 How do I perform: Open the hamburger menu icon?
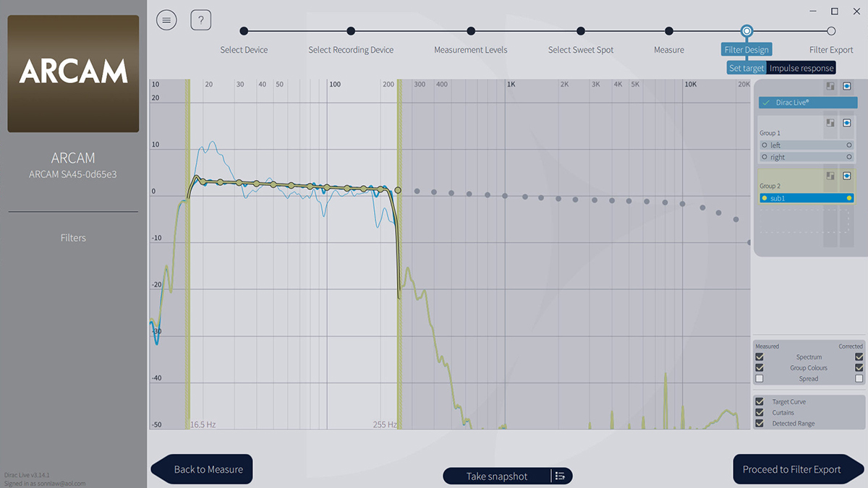click(x=166, y=20)
